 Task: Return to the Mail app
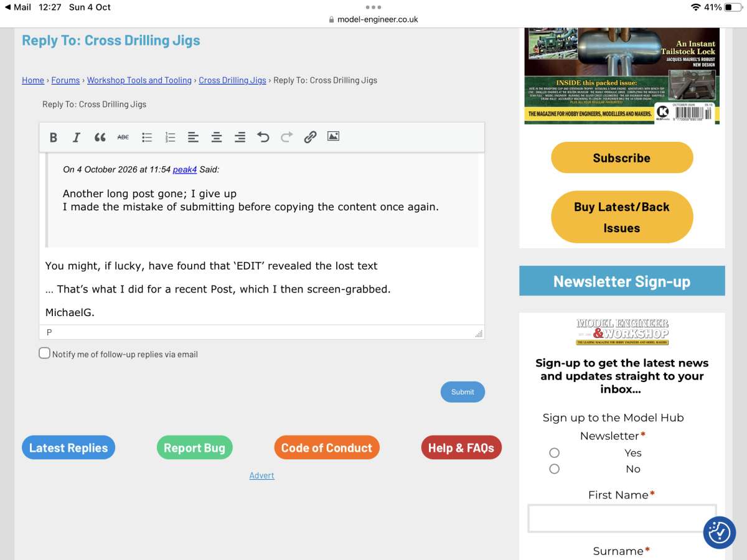18,7
